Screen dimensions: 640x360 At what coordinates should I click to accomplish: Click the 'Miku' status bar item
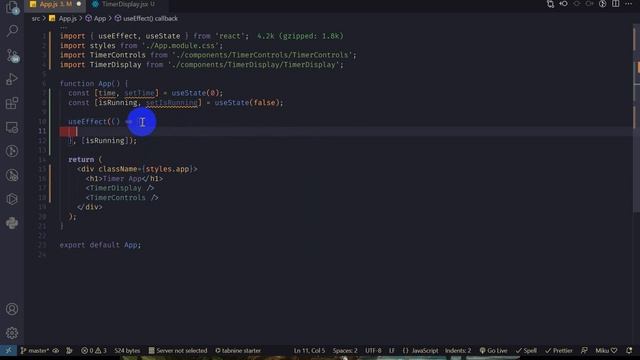point(606,351)
